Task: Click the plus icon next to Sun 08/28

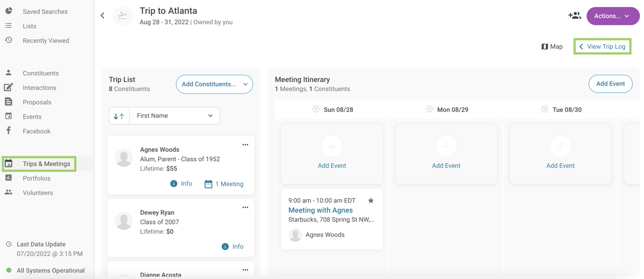Action: 316,109
